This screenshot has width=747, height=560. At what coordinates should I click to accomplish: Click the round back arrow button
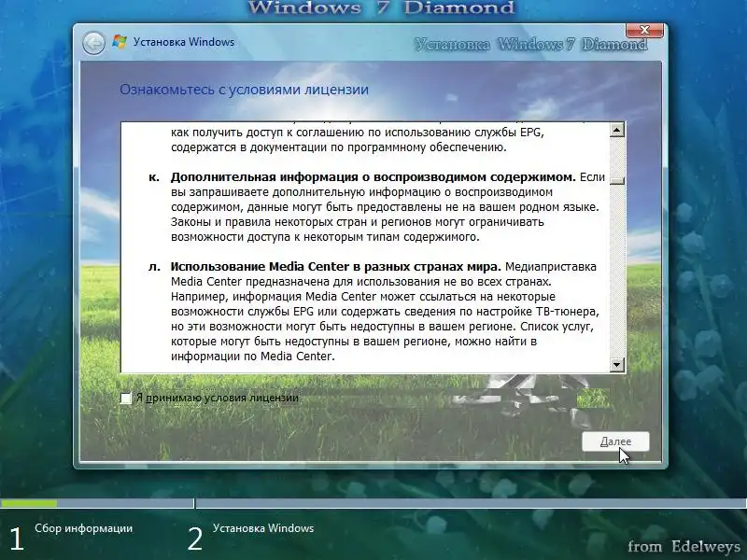[x=93, y=43]
